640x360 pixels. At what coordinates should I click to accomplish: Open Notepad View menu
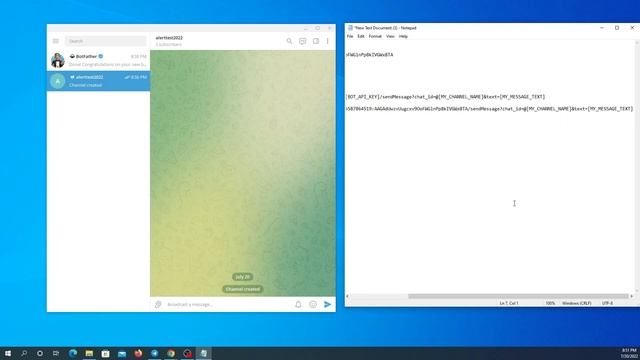[x=390, y=36]
